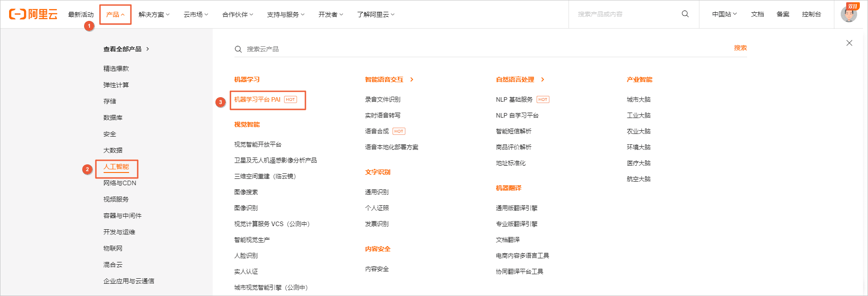
Task: Open 机器学习平台 PAI link
Action: 257,99
